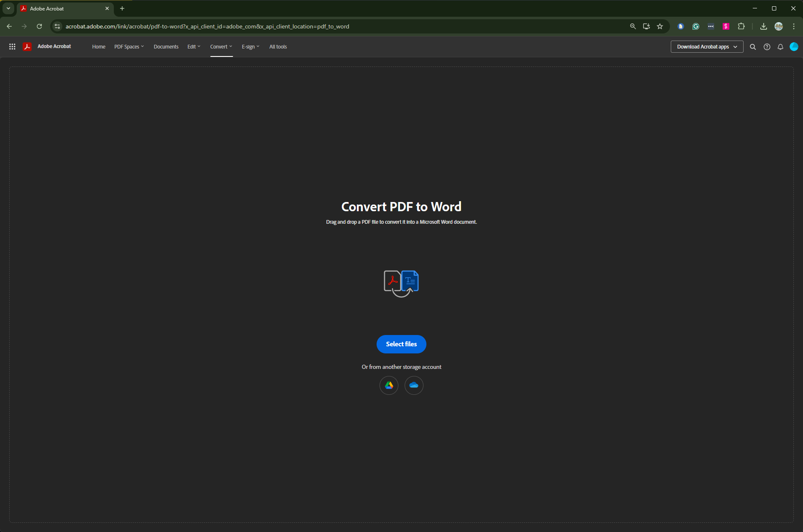Choose file from OneDrive

[x=414, y=385]
